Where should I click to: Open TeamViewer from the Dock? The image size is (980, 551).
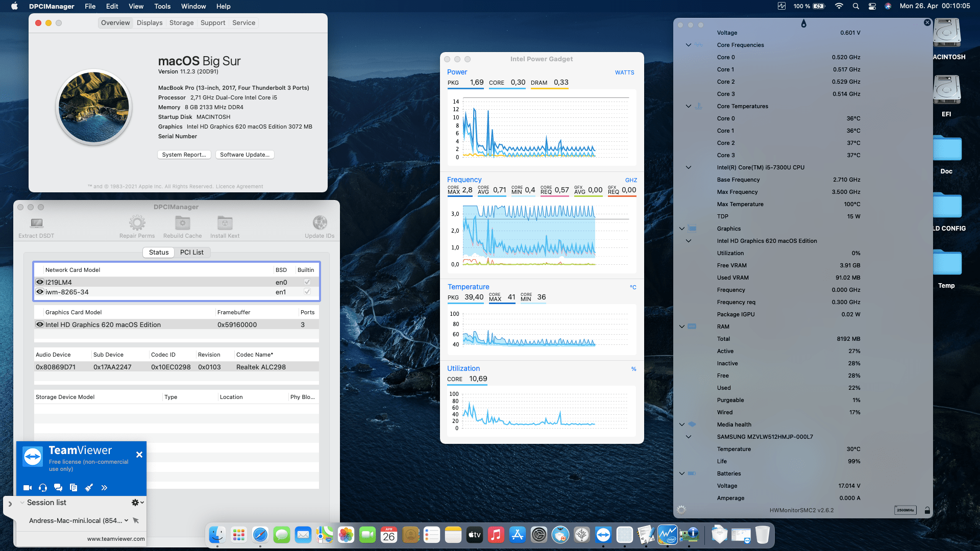pos(603,535)
